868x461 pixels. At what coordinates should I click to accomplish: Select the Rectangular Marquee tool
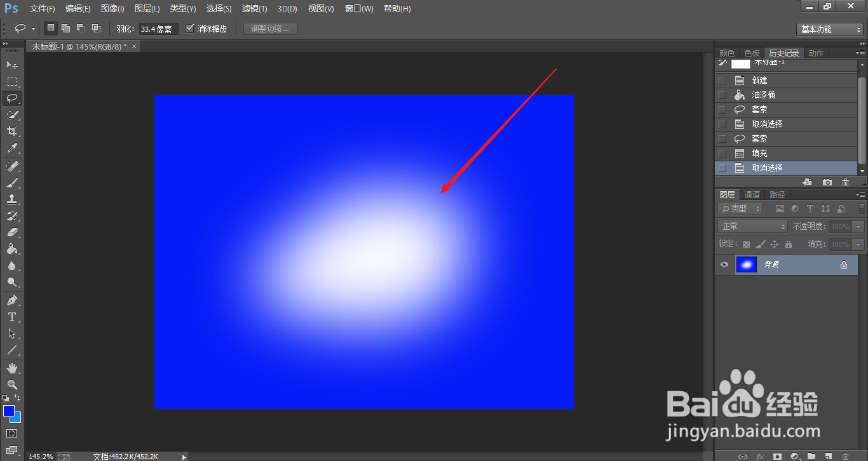point(12,81)
